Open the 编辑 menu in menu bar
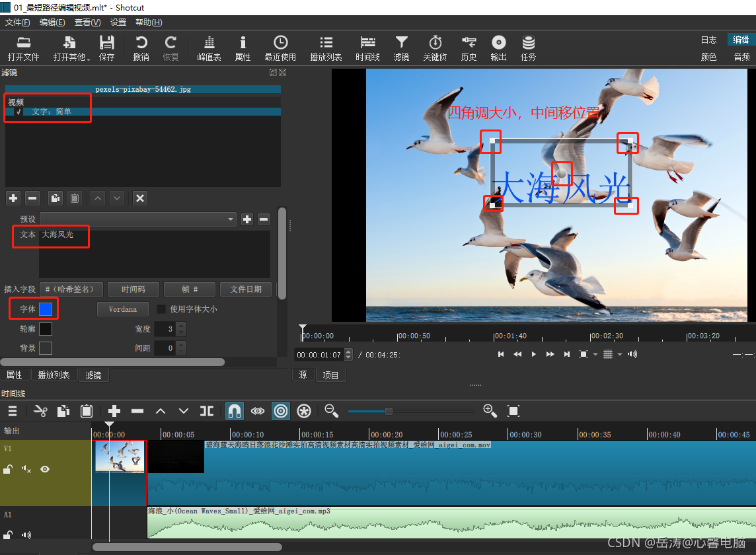756x555 pixels. tap(52, 22)
